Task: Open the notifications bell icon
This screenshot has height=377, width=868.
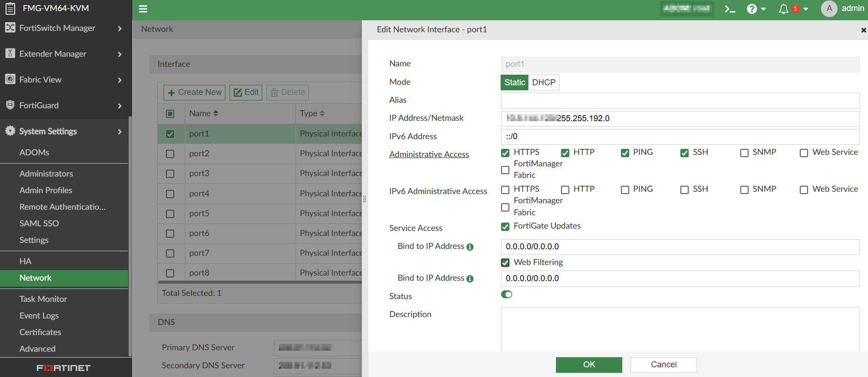Action: [x=783, y=9]
